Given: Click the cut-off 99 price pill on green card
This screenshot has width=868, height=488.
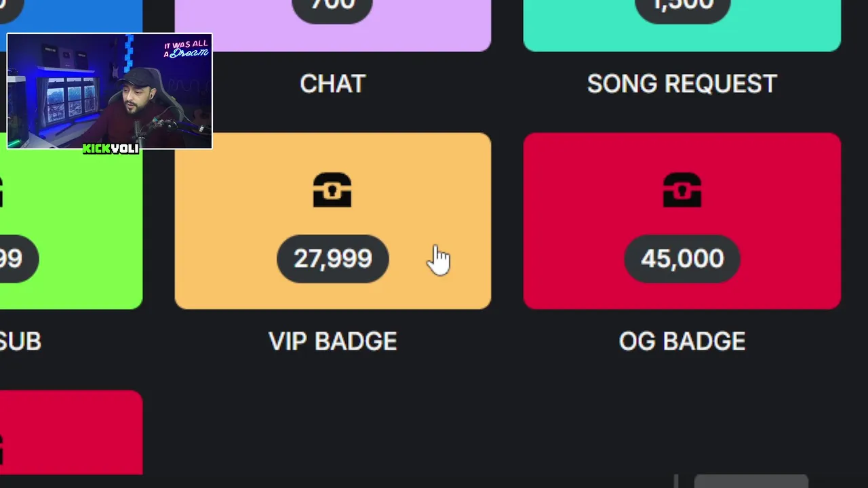Looking at the screenshot, I should pyautogui.click(x=15, y=258).
